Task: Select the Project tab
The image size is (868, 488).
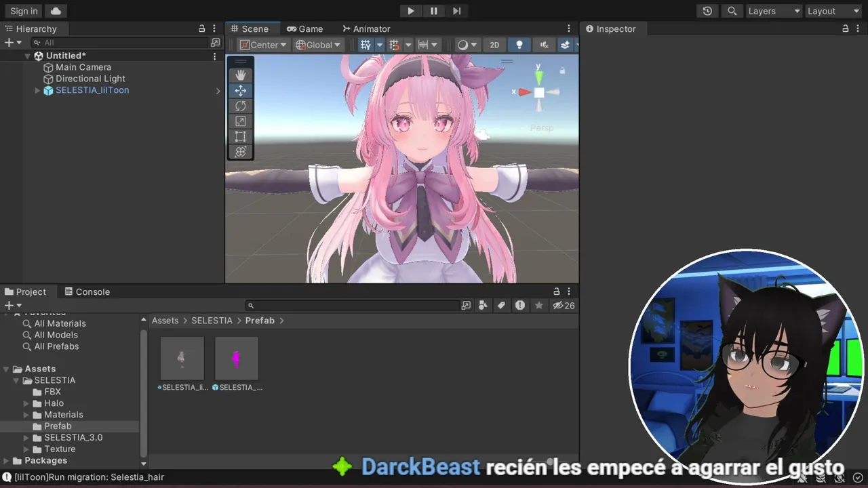Action: click(x=25, y=291)
